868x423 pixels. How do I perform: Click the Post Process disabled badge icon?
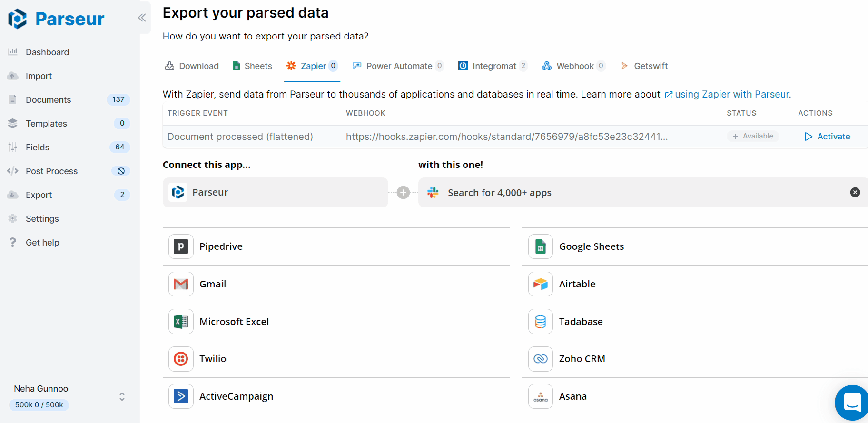(x=121, y=171)
